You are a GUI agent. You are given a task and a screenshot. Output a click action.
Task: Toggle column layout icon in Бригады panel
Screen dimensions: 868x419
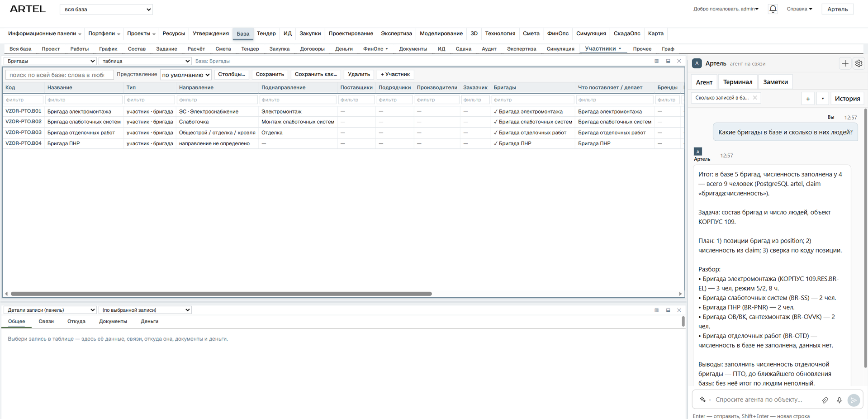[656, 61]
